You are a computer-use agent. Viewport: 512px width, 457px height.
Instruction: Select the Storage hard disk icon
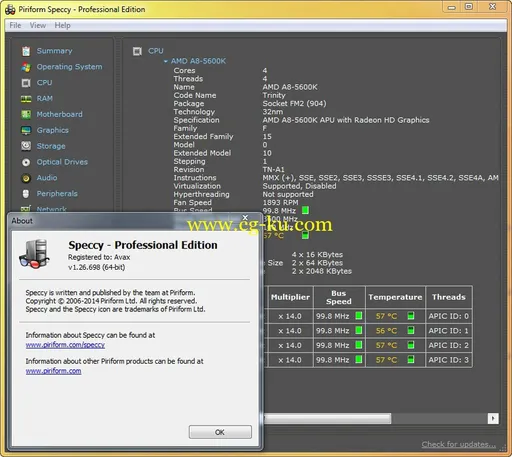(x=26, y=146)
